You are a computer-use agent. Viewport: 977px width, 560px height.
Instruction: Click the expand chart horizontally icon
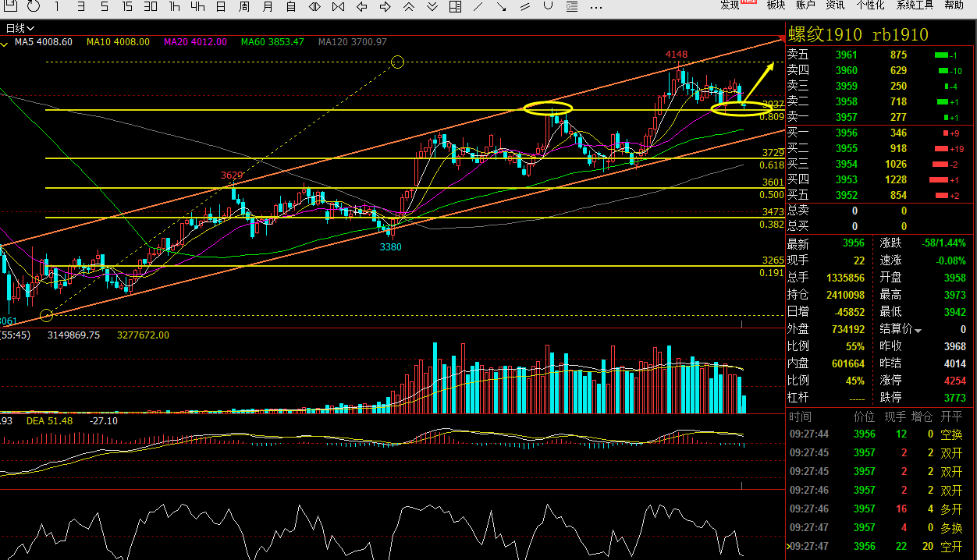(x=314, y=6)
